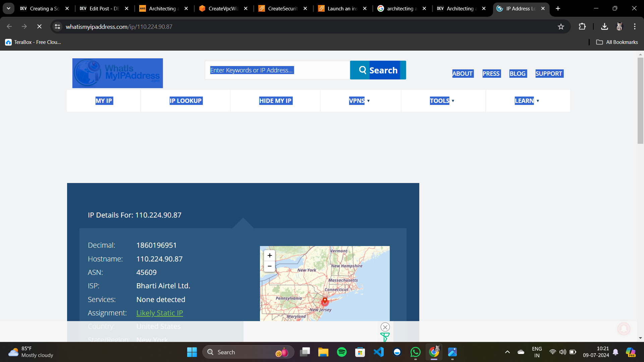Image resolution: width=644 pixels, height=362 pixels.
Task: Zoom out on the map
Action: (x=269, y=266)
